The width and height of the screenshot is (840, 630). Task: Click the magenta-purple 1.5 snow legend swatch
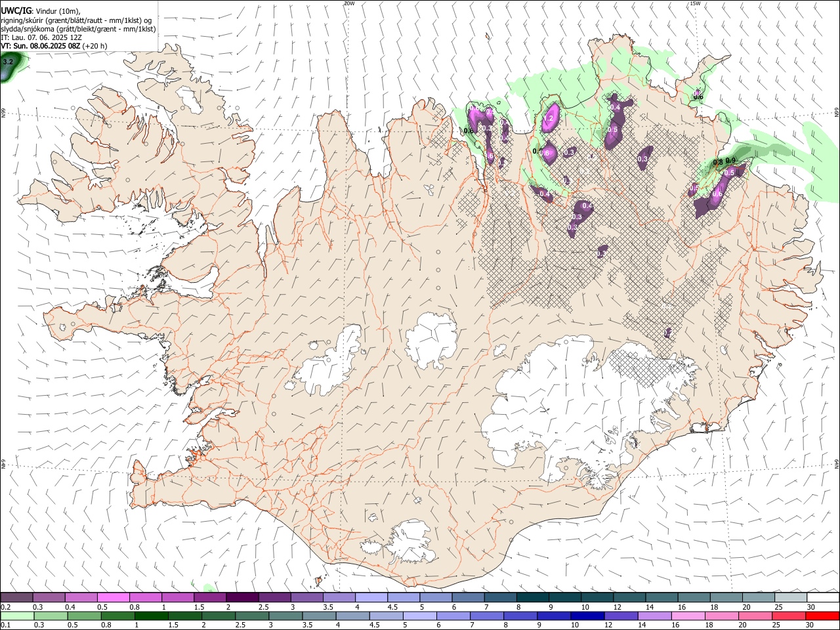click(210, 597)
